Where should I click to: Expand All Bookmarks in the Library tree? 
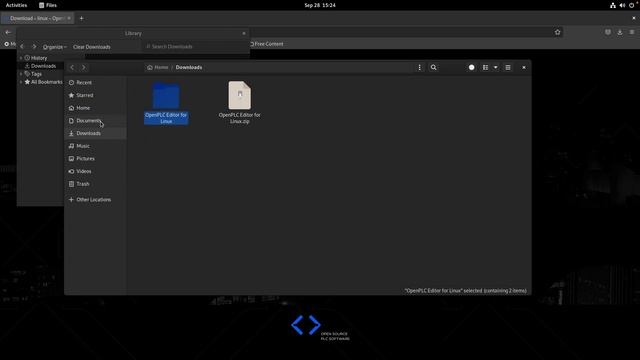21,82
